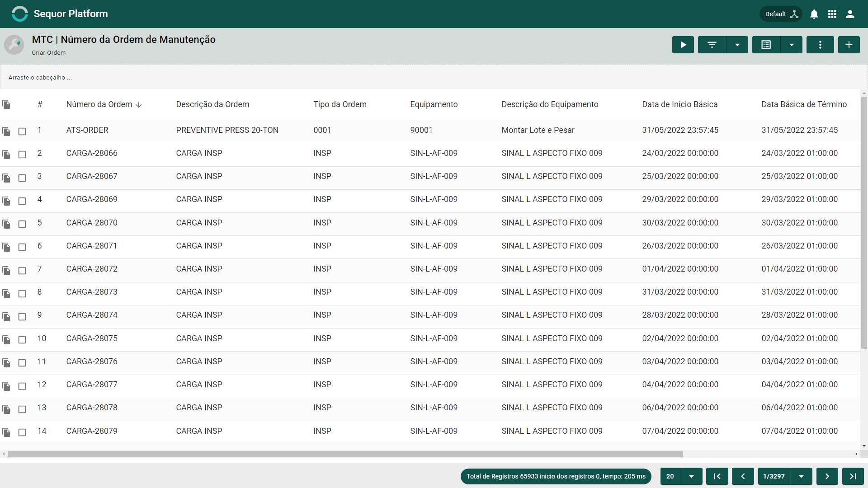Copy the CARGA-28066 row
The width and height of the screenshot is (868, 488).
[6, 155]
